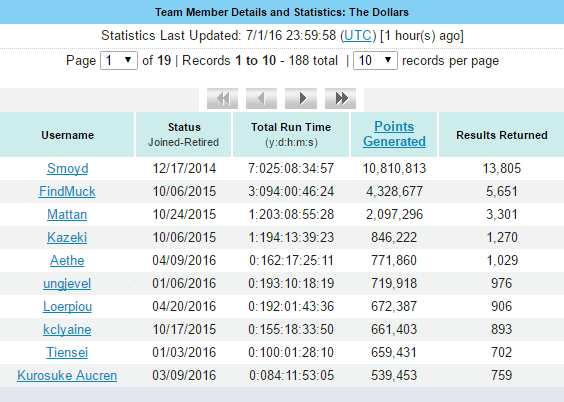This screenshot has width=564, height=402.
Task: Open Aethe's statistics link
Action: (x=67, y=260)
